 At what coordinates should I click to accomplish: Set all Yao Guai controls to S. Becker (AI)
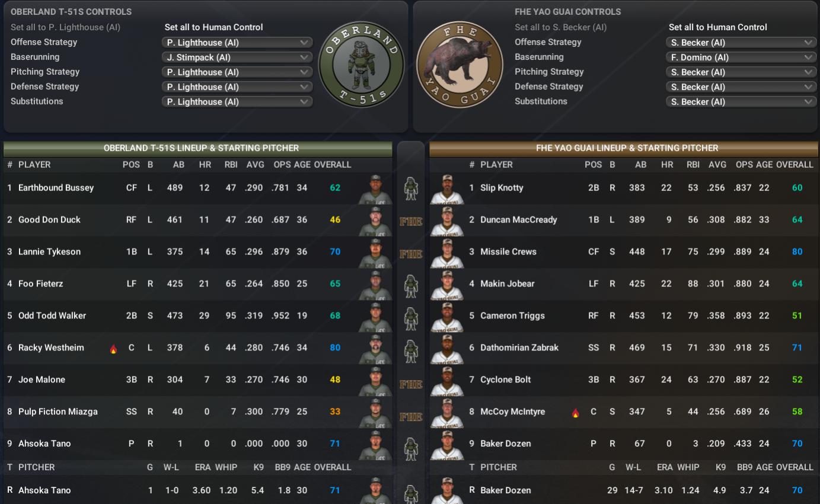point(560,27)
